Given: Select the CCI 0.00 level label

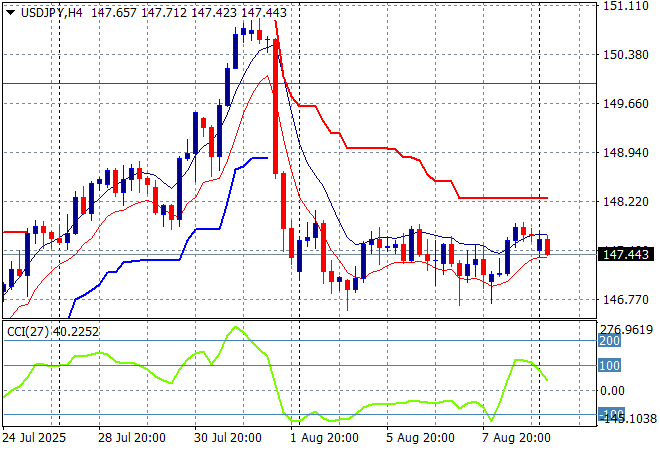Looking at the screenshot, I should [x=612, y=391].
